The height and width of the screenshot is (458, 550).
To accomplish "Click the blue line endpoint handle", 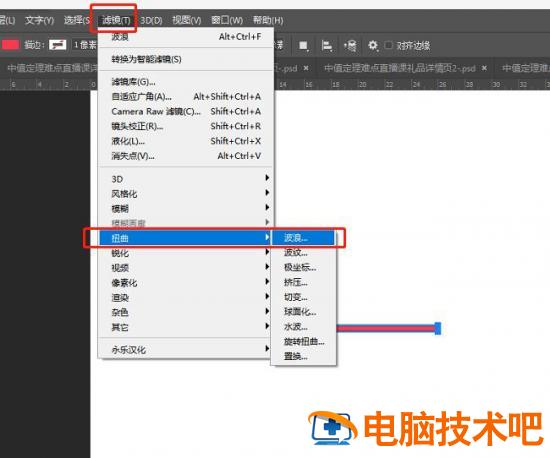I will pos(438,328).
